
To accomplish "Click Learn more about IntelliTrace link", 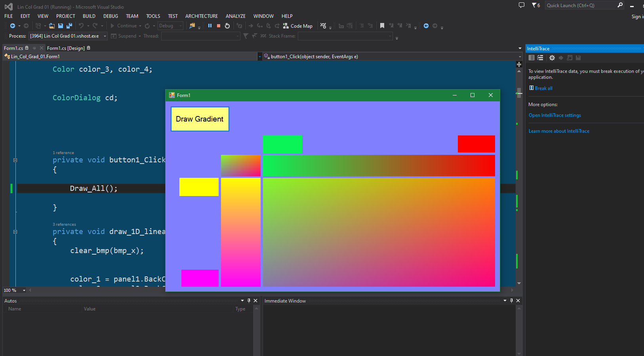I will coord(559,131).
